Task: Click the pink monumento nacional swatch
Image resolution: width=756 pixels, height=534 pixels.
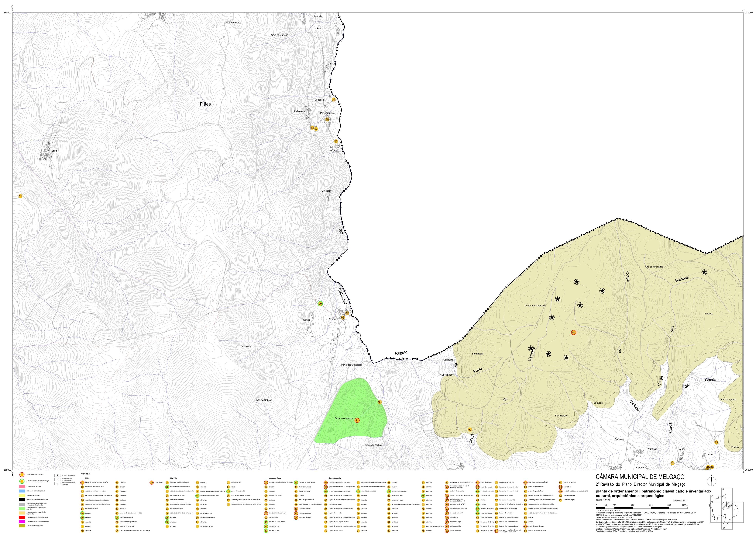Action: coord(22,487)
